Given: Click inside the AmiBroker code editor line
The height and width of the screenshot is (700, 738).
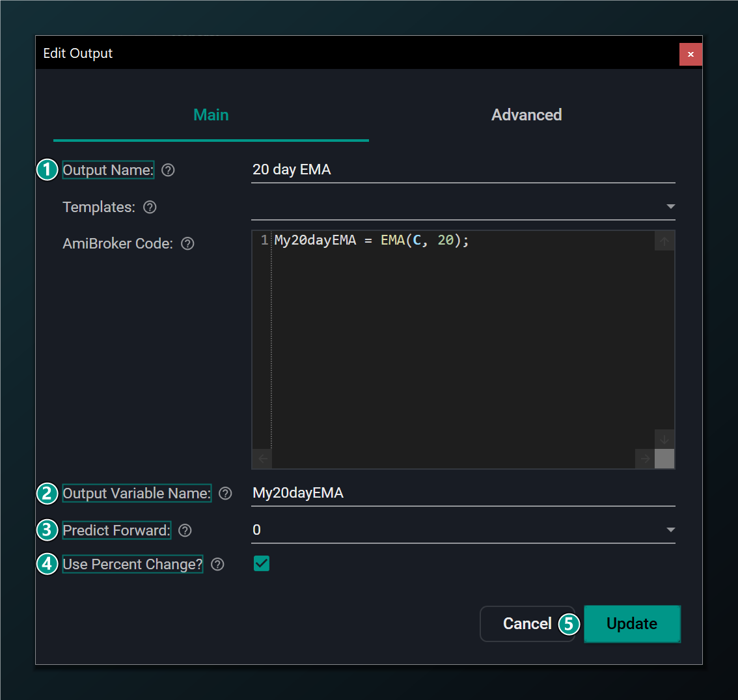Looking at the screenshot, I should click(372, 241).
